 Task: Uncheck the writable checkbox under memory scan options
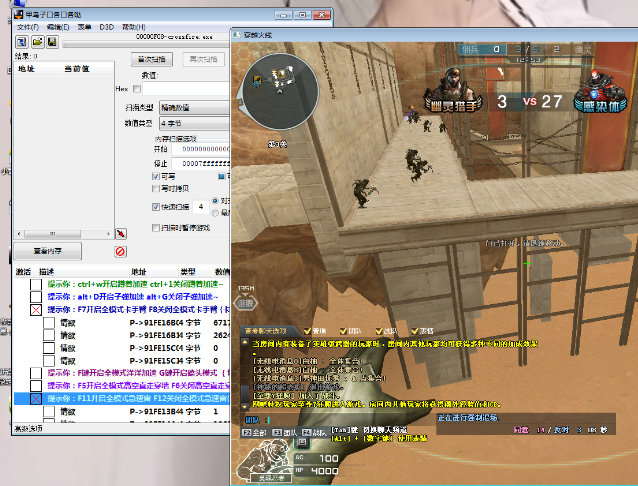coord(155,176)
